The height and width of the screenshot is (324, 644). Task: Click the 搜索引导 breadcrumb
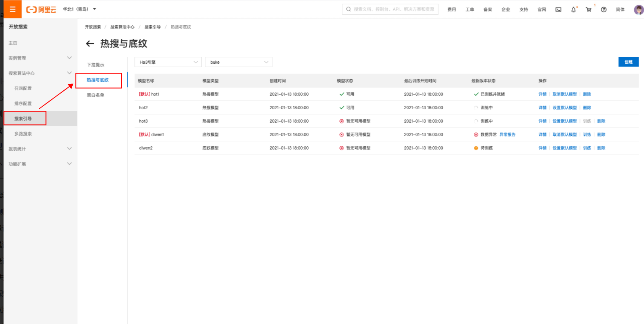[152, 27]
